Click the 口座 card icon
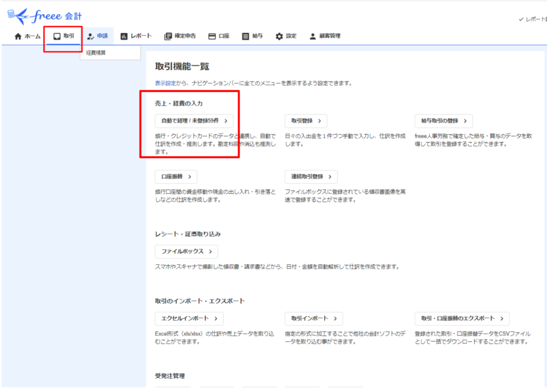547x392 pixels. tap(212, 36)
